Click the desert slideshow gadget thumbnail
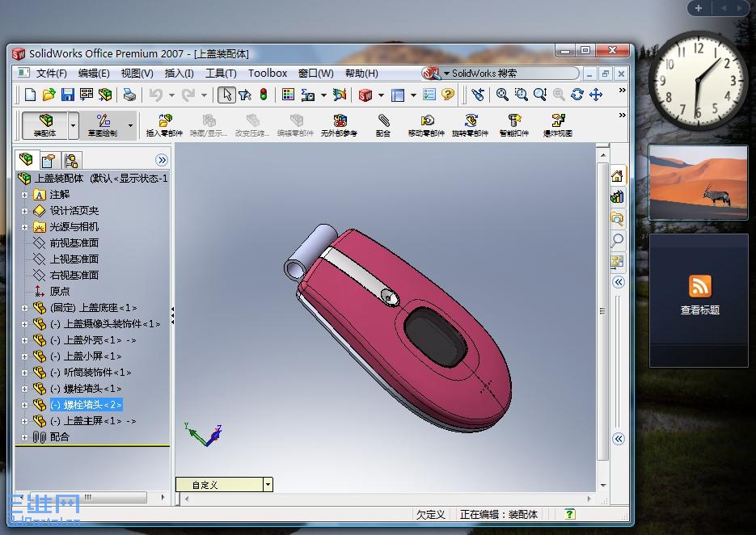Viewport: 756px width, 535px height. pos(698,183)
